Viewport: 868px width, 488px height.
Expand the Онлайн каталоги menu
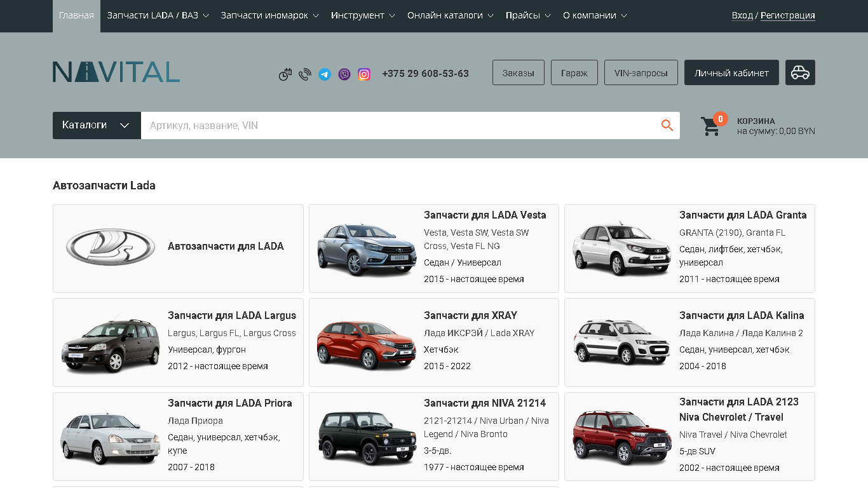coord(451,15)
